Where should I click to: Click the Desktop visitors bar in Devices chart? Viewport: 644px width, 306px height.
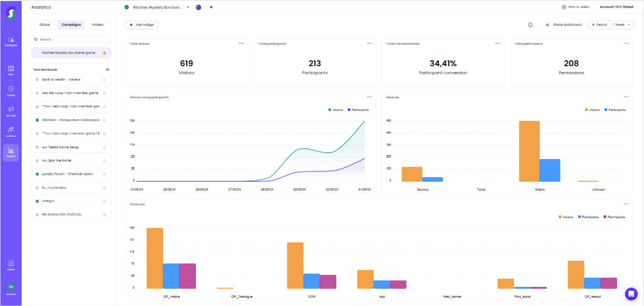click(412, 175)
